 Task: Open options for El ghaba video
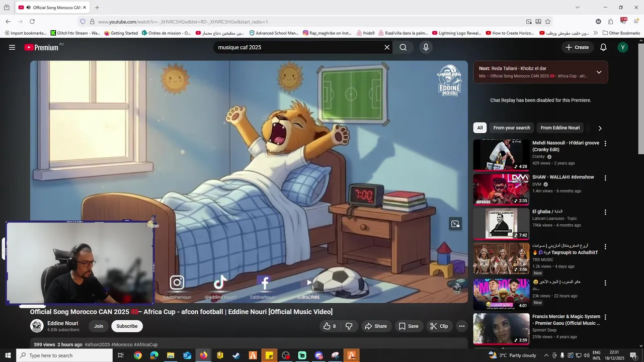605,212
